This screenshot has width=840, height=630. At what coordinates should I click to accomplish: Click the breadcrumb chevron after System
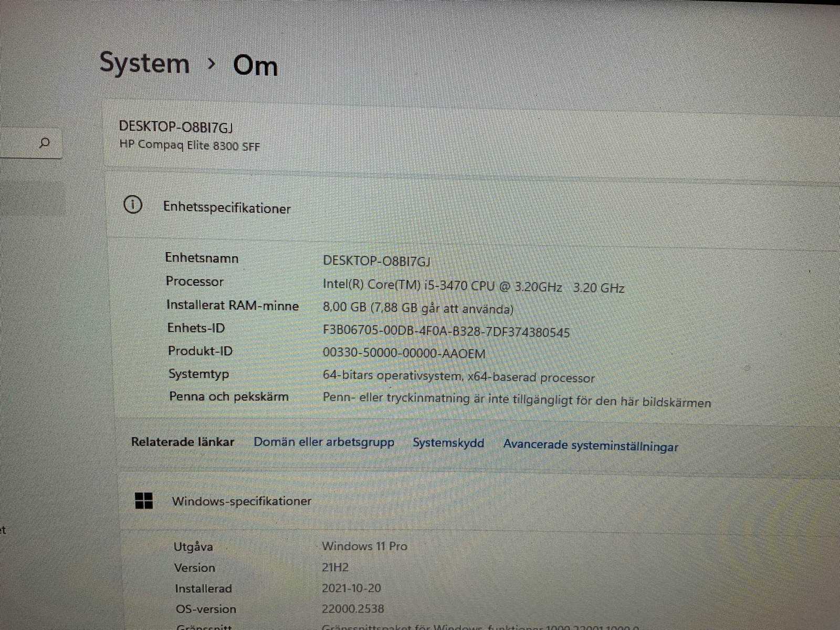[x=212, y=64]
